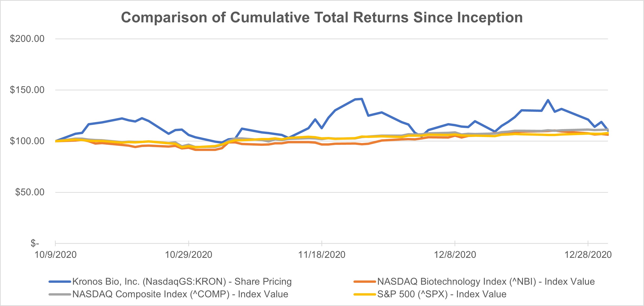This screenshot has width=644, height=306.
Task: Click the $50.00 y-axis label
Action: [29, 192]
